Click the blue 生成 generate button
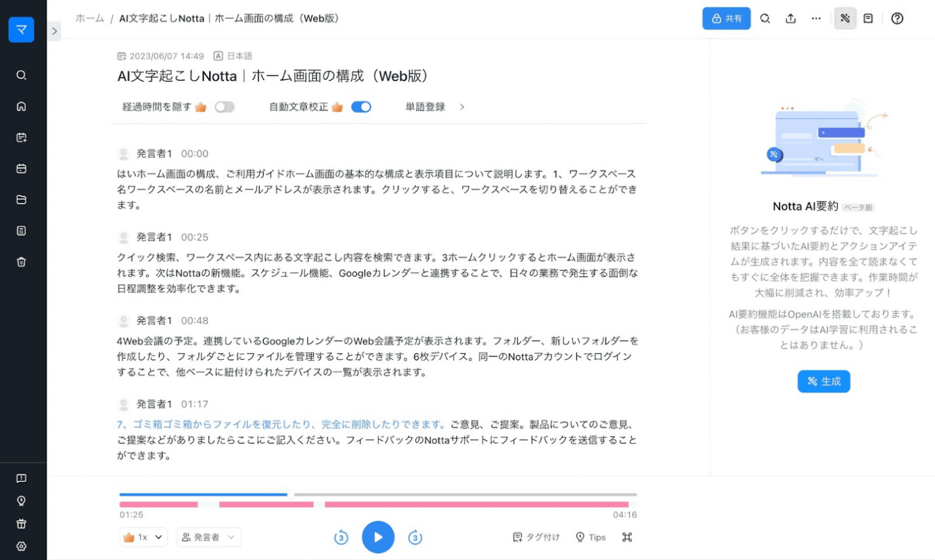Screen dimensions: 935x560 (x=823, y=381)
